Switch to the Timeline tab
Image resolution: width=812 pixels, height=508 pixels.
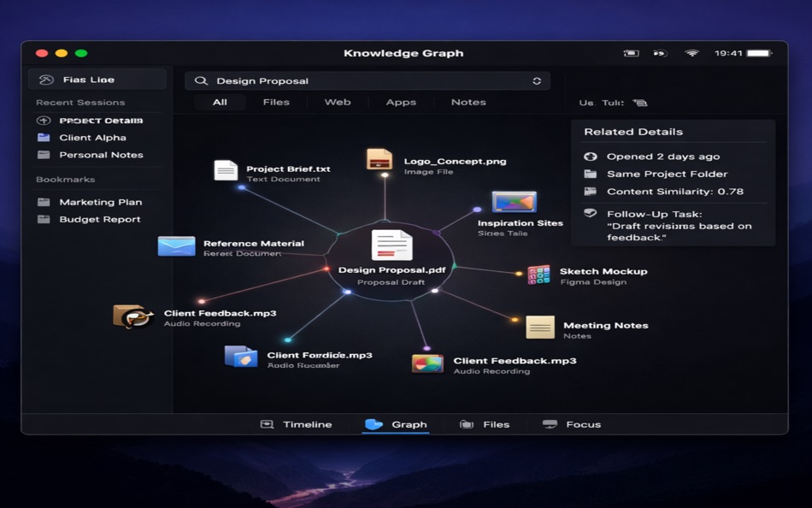click(296, 424)
